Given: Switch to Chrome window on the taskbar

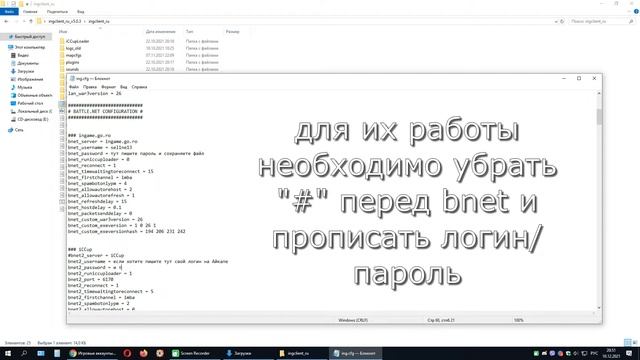Looking at the screenshot, I should [93, 353].
